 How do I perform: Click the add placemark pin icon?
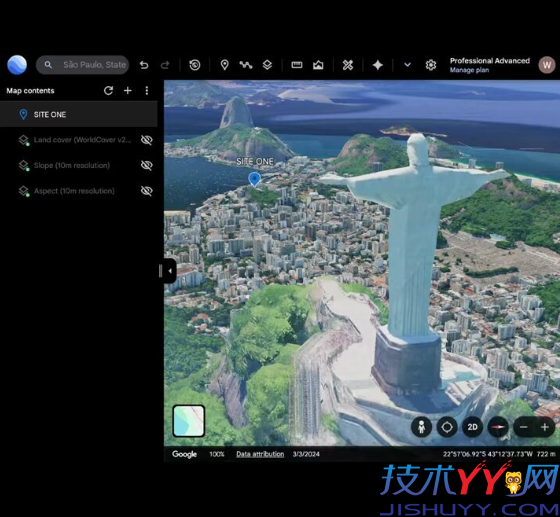click(224, 65)
